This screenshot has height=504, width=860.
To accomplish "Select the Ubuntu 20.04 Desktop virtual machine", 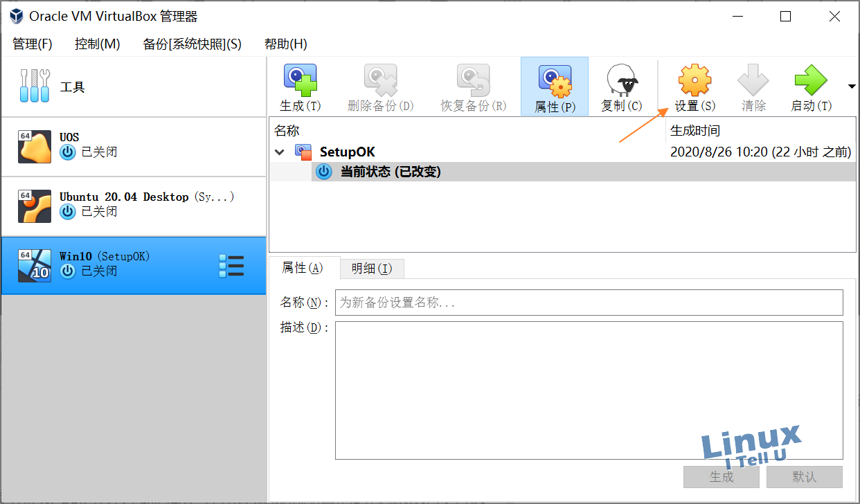I will (134, 206).
